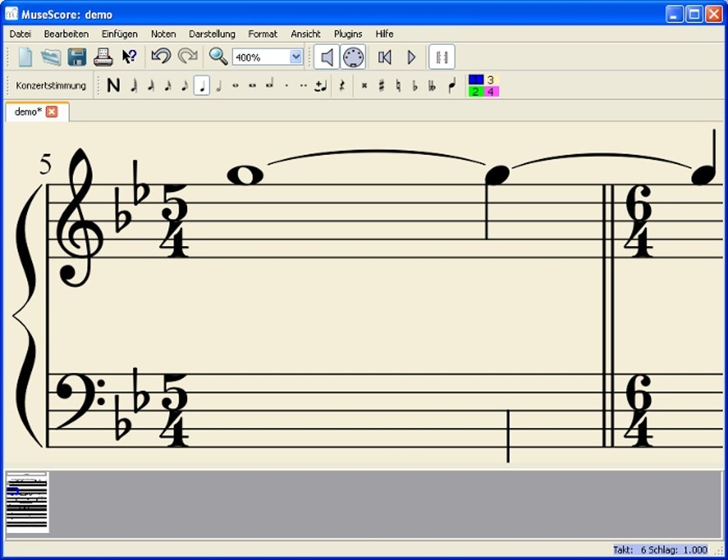Open the Format menu
This screenshot has width=728, height=560.
pyautogui.click(x=263, y=34)
